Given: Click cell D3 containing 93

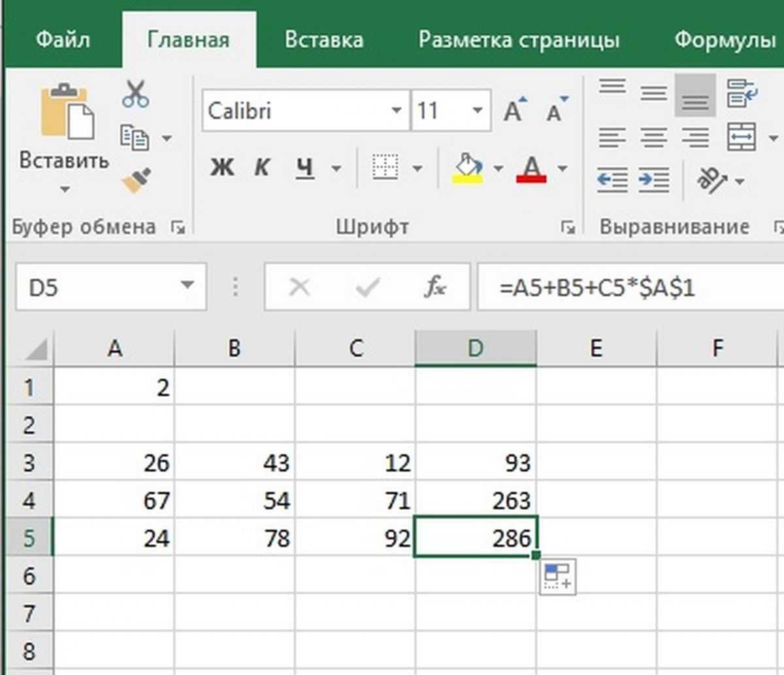Looking at the screenshot, I should pyautogui.click(x=476, y=463).
